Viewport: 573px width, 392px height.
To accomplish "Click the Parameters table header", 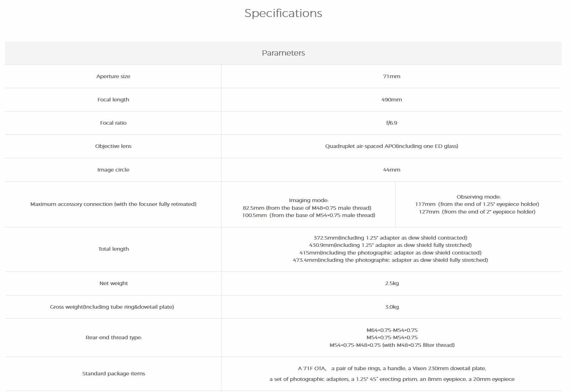I will click(283, 53).
